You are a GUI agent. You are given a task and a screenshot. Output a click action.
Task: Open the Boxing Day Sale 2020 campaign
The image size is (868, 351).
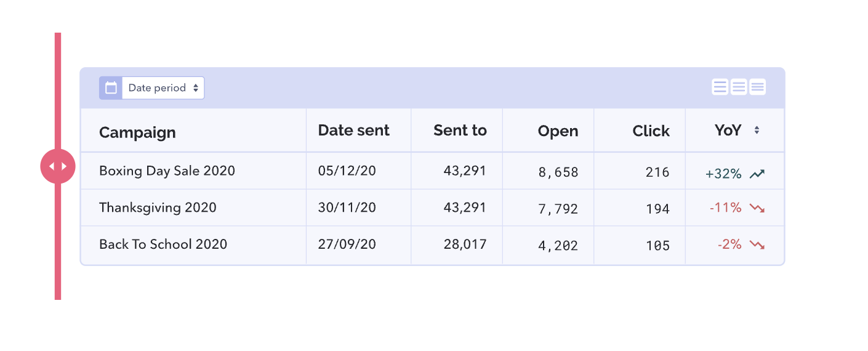point(167,171)
